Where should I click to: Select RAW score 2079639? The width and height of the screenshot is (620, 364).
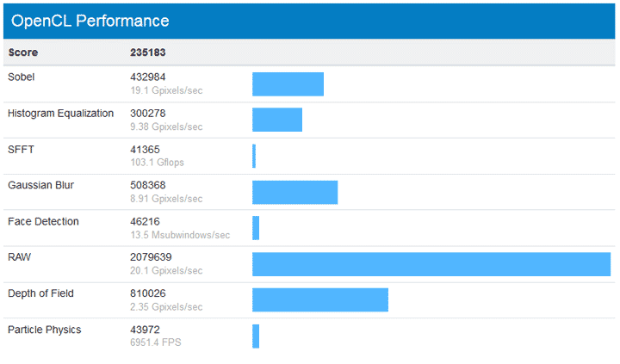[x=151, y=257]
